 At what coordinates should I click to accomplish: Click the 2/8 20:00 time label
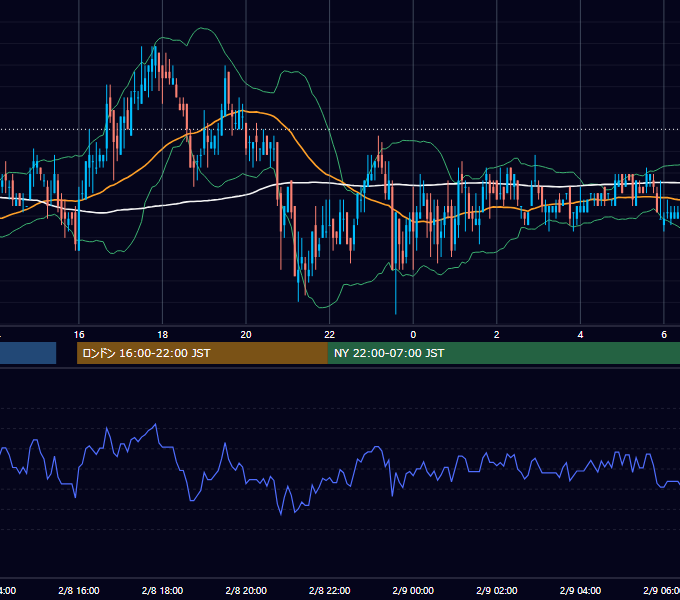(246, 590)
